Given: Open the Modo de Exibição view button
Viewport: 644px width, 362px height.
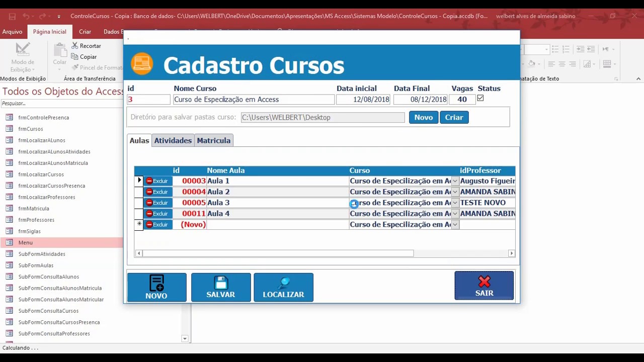Looking at the screenshot, I should pyautogui.click(x=23, y=57).
